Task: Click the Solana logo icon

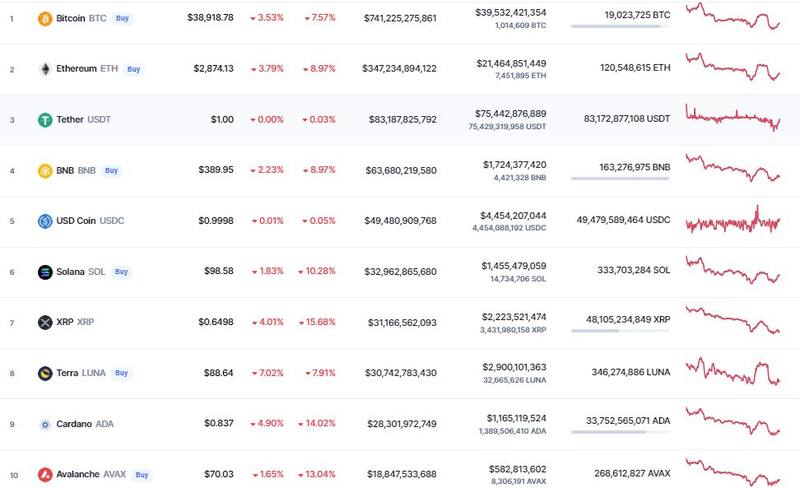Action: (44, 272)
